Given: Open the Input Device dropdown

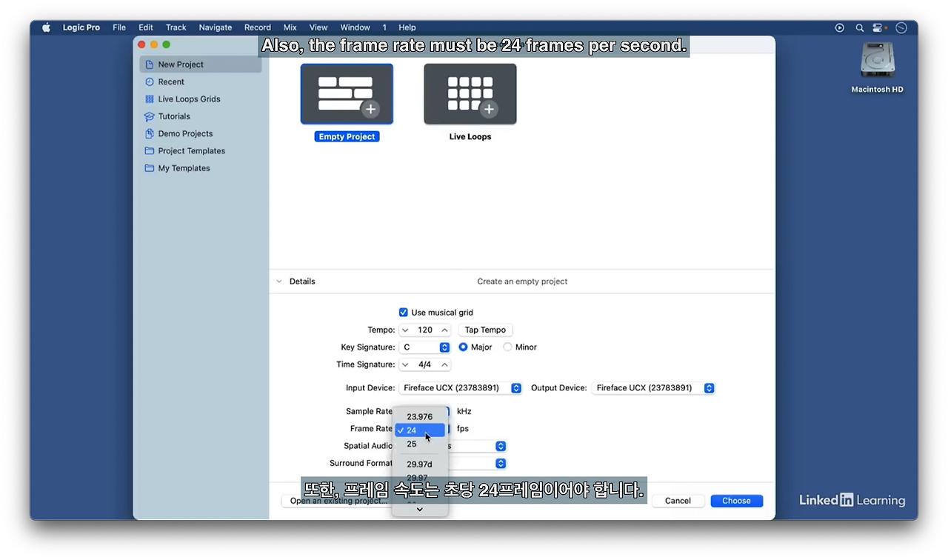Looking at the screenshot, I should click(x=461, y=387).
